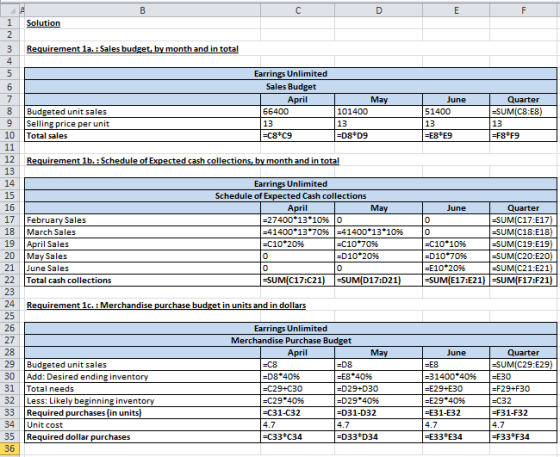Screen dimensions: 560x457
Task: Select the =F29+F30 total needs cell
Action: (524, 389)
